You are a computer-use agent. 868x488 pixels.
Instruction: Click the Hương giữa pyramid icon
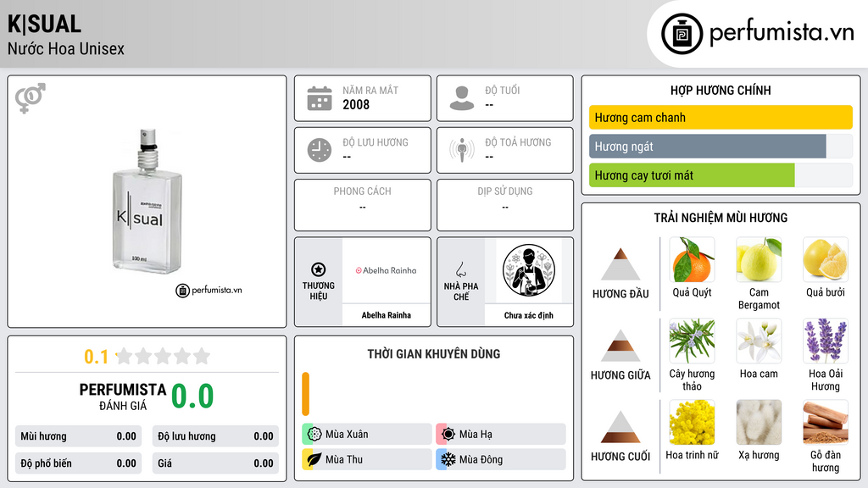[x=620, y=346]
